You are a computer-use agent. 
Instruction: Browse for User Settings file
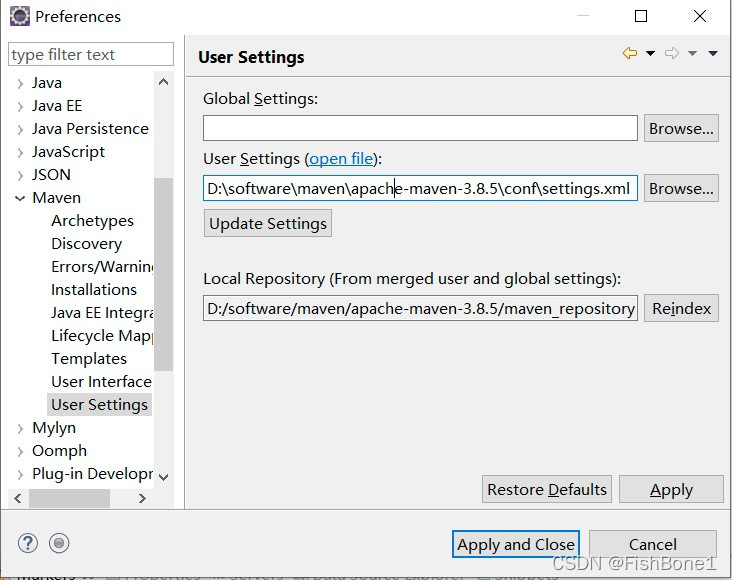681,188
